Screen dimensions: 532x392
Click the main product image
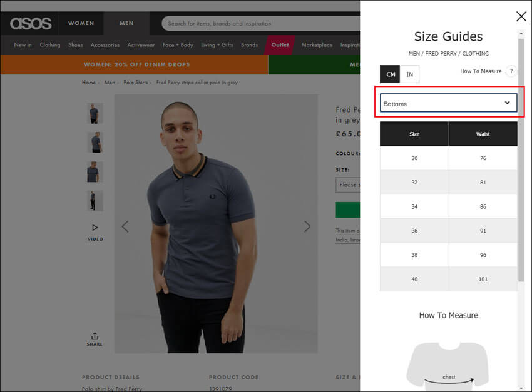click(216, 224)
